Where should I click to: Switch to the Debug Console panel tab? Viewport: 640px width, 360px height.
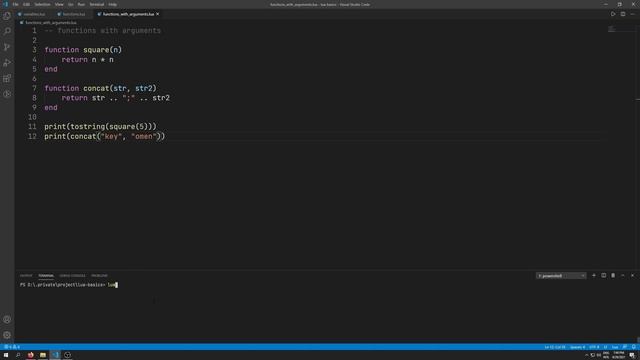[x=73, y=276]
